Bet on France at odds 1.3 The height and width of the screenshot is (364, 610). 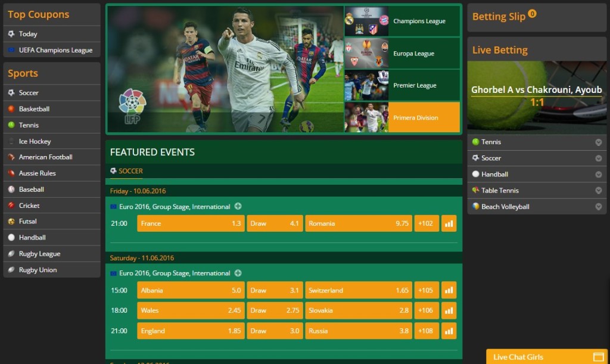click(x=191, y=223)
